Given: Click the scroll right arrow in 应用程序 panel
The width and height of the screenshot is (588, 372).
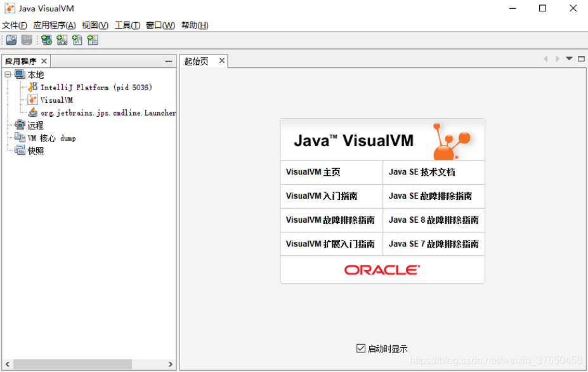Looking at the screenshot, I should 171,364.
